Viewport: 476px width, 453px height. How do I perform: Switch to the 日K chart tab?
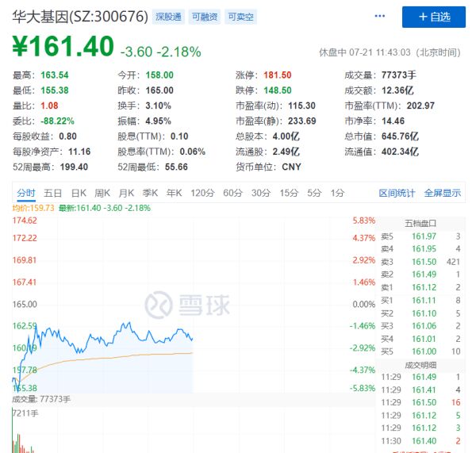click(x=79, y=193)
